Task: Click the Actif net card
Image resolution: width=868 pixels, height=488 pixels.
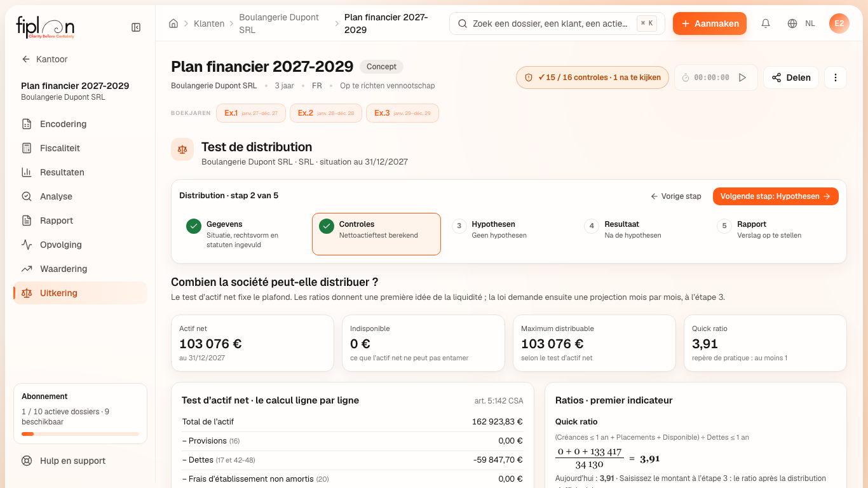Action: pyautogui.click(x=252, y=343)
